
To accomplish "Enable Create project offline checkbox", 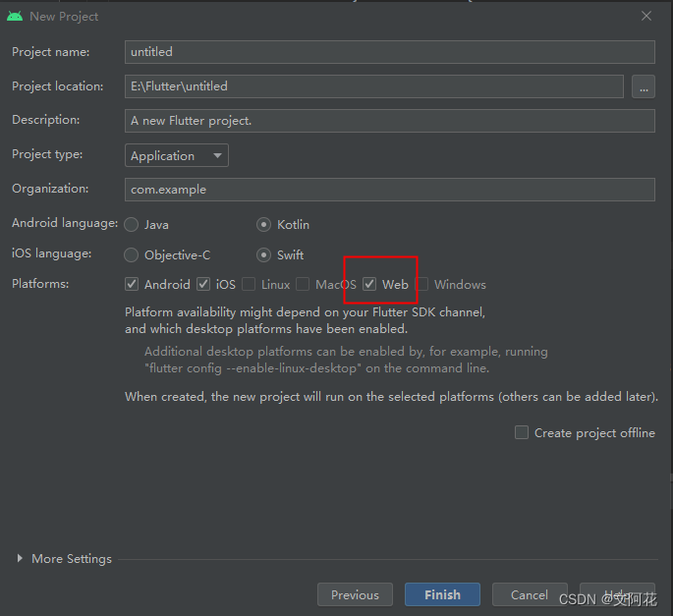I will [522, 432].
